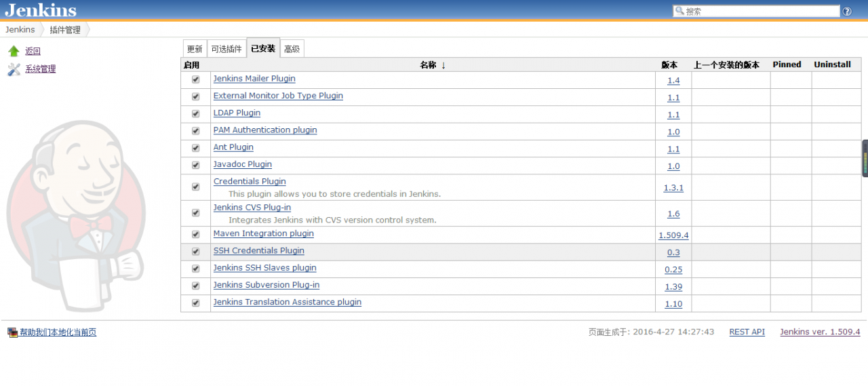This screenshot has height=386, width=868.
Task: Click version 1.3.1 of Credentials Plugin
Action: [x=673, y=188]
